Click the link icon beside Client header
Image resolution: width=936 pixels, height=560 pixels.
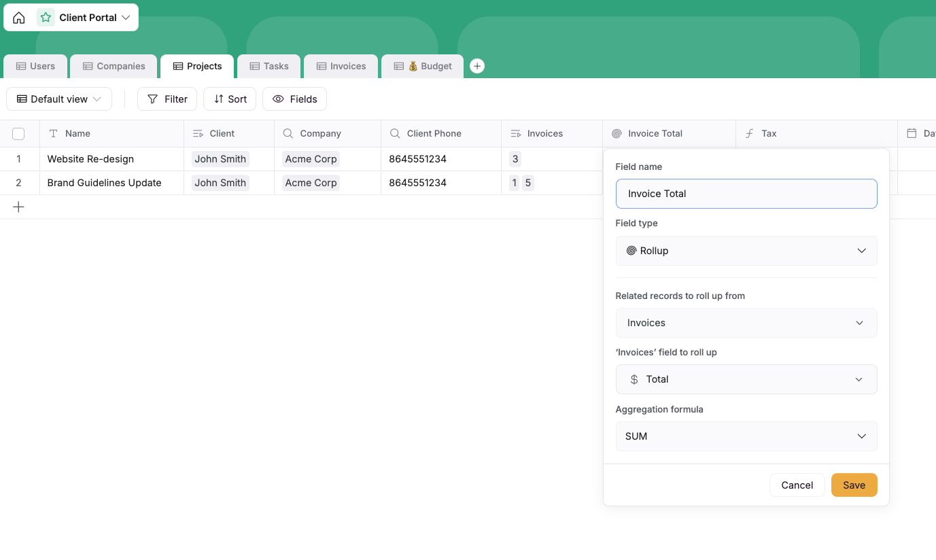click(x=198, y=134)
